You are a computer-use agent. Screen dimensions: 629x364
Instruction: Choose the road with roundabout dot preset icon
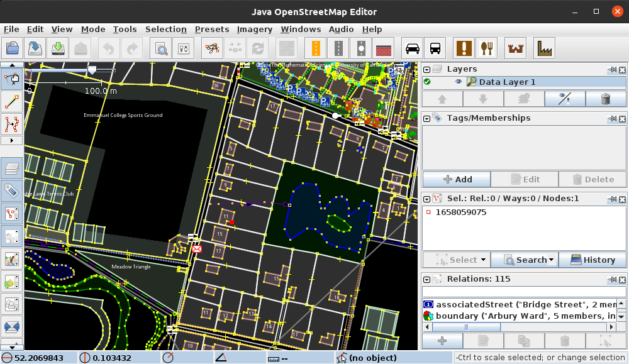(x=361, y=48)
